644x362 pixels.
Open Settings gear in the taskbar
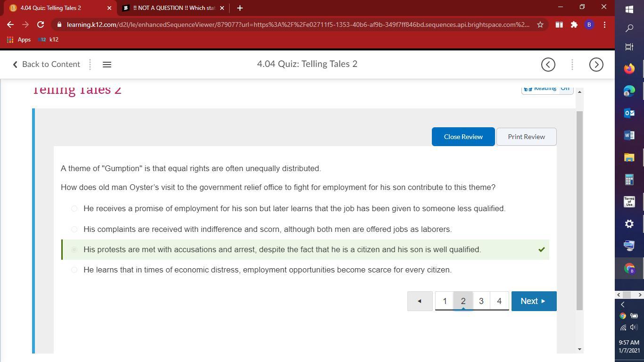point(629,224)
